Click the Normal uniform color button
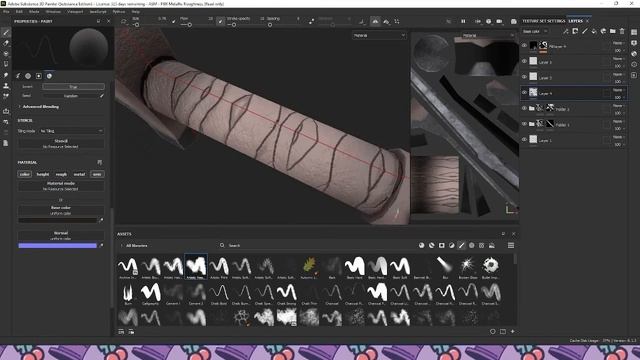Viewport: 640px width, 360px height. click(x=61, y=236)
